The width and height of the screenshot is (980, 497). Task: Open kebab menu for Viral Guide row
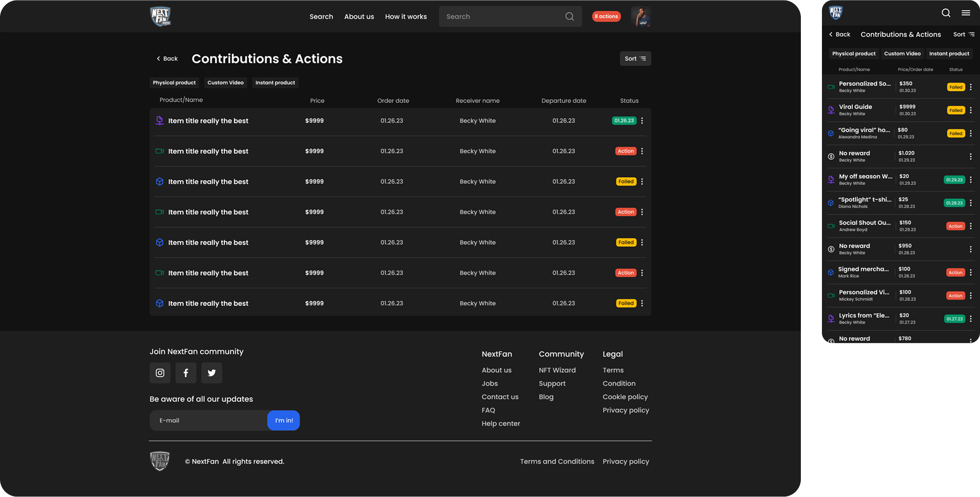pyautogui.click(x=971, y=110)
